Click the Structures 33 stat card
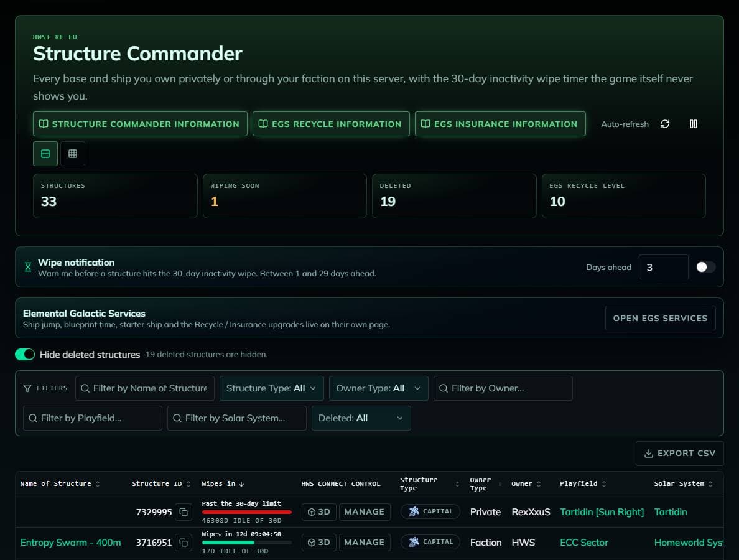Image resolution: width=739 pixels, height=560 pixels. (115, 196)
